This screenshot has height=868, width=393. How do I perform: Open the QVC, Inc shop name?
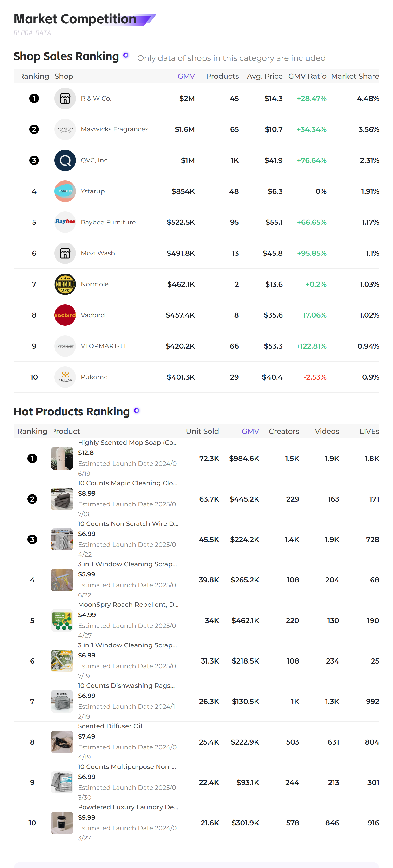[x=94, y=160]
